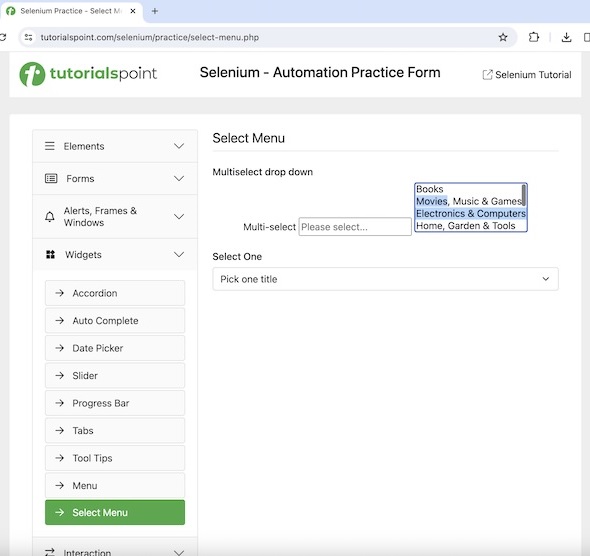Click the Widgets grid icon
The image size is (590, 556).
tap(50, 255)
